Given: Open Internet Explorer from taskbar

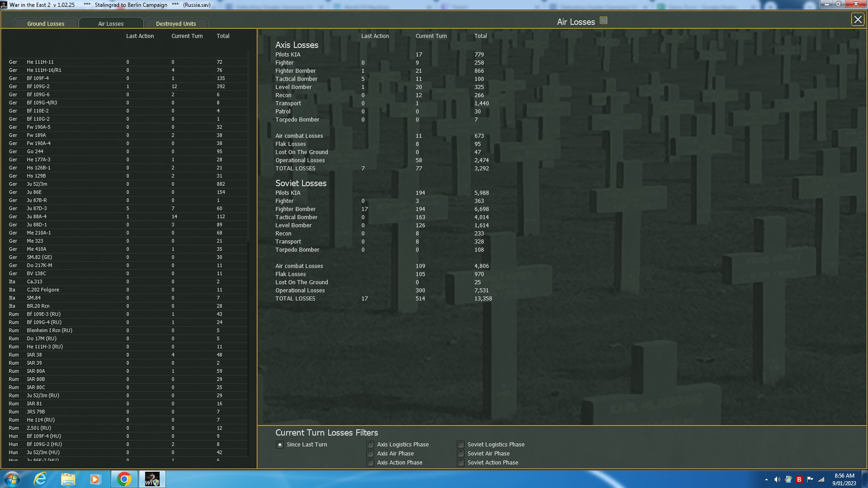Looking at the screenshot, I should coord(41,479).
